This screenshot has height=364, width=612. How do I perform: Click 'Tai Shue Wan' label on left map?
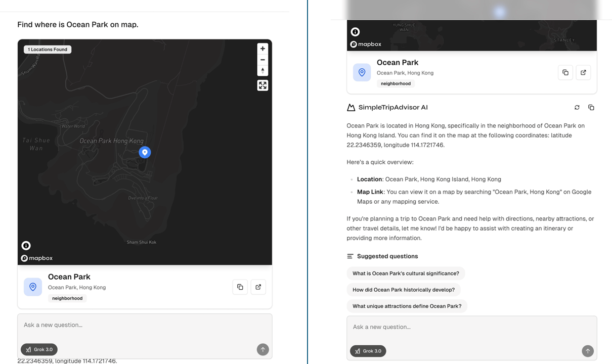(x=36, y=144)
